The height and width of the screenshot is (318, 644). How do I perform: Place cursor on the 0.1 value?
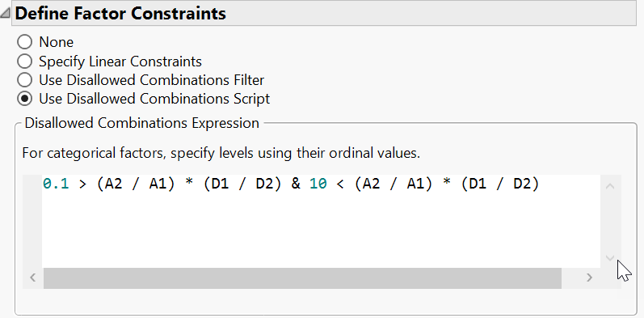[56, 184]
